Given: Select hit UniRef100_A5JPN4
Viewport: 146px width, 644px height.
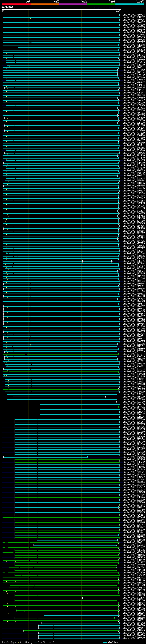Looking at the screenshot, I should 134,326.
